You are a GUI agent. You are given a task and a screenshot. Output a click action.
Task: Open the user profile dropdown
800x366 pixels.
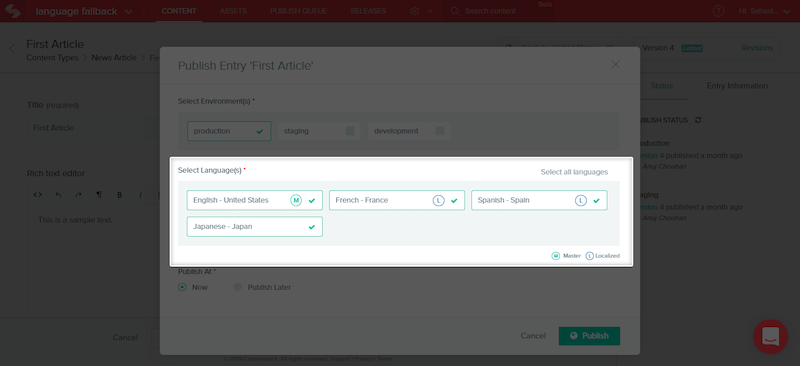[x=765, y=11]
